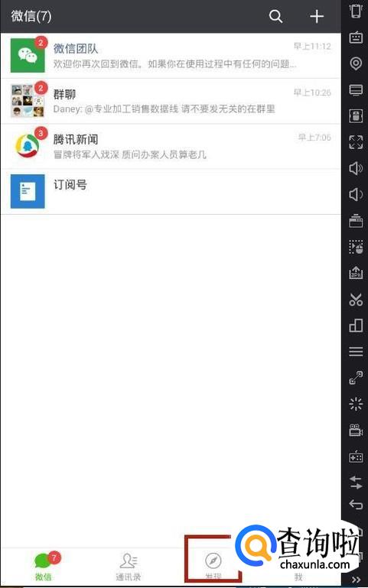Open the WeChat search magnifier

point(275,16)
